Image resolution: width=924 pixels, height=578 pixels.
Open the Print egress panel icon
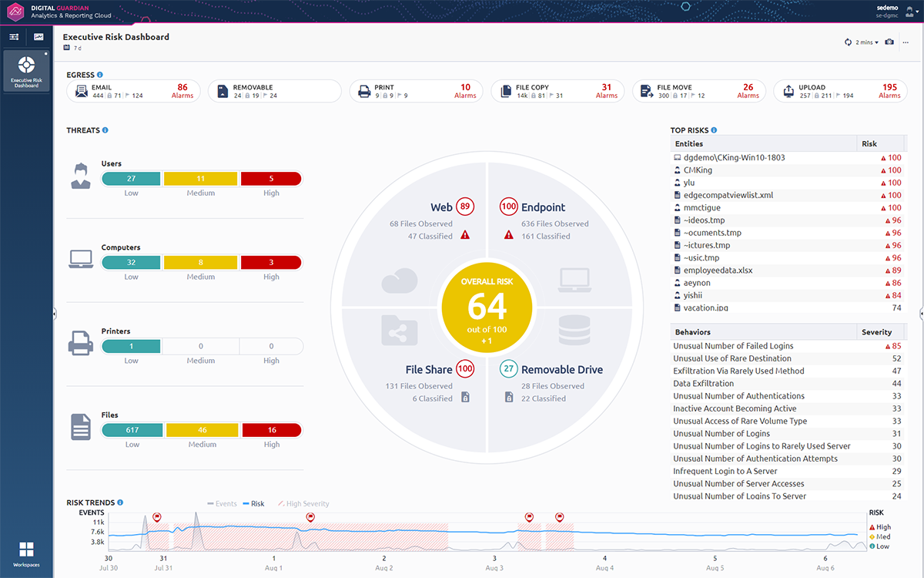(363, 90)
